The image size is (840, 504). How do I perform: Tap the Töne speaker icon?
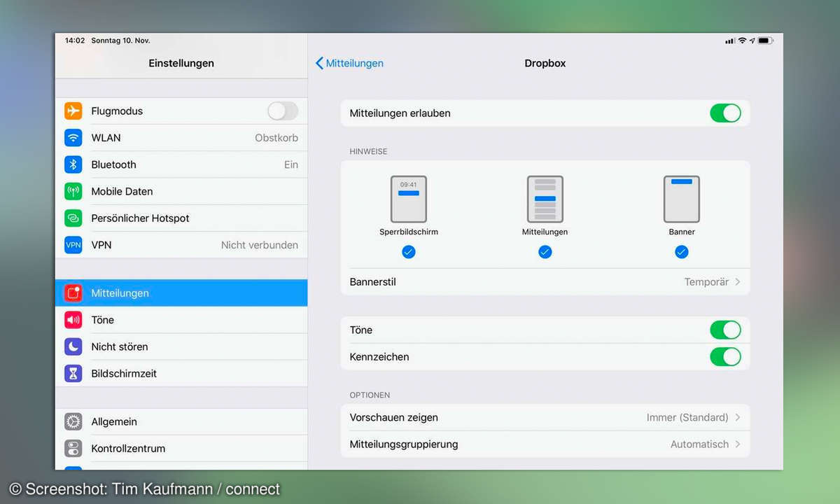tap(73, 320)
